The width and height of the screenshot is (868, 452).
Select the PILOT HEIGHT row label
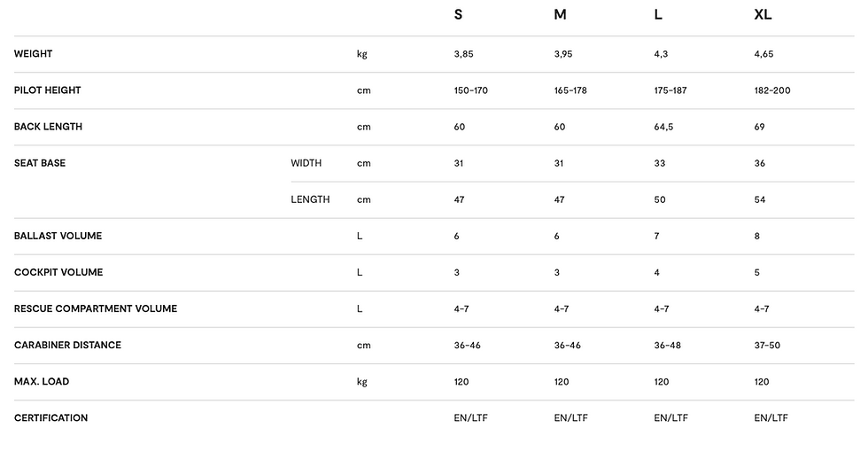point(47,90)
